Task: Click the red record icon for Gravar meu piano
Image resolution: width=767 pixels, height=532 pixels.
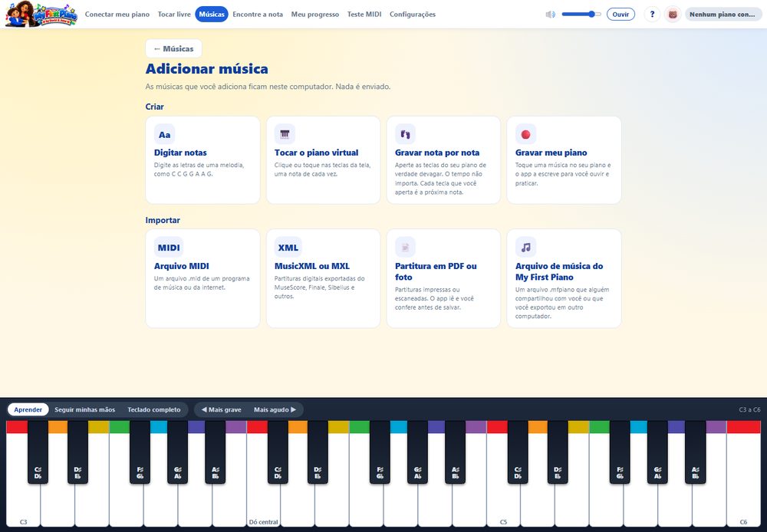Action: [x=526, y=134]
